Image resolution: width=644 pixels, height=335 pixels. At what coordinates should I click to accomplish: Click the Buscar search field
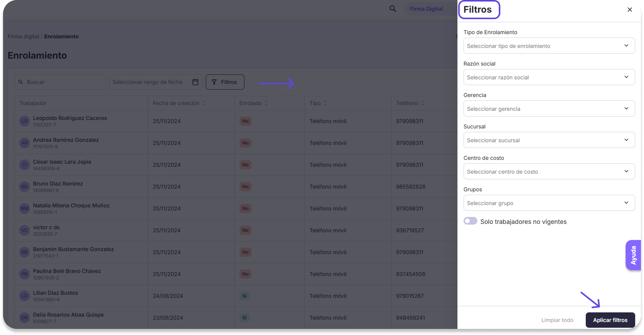60,82
